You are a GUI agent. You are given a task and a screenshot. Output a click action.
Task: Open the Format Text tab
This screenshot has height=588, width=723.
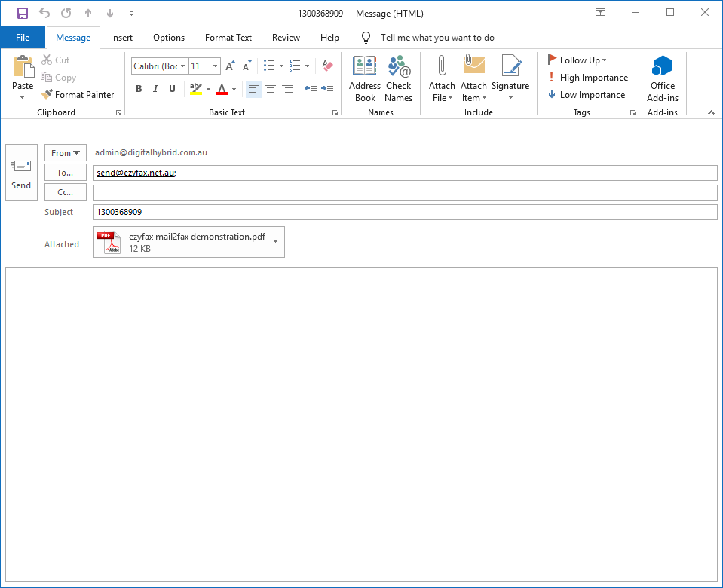coord(228,38)
